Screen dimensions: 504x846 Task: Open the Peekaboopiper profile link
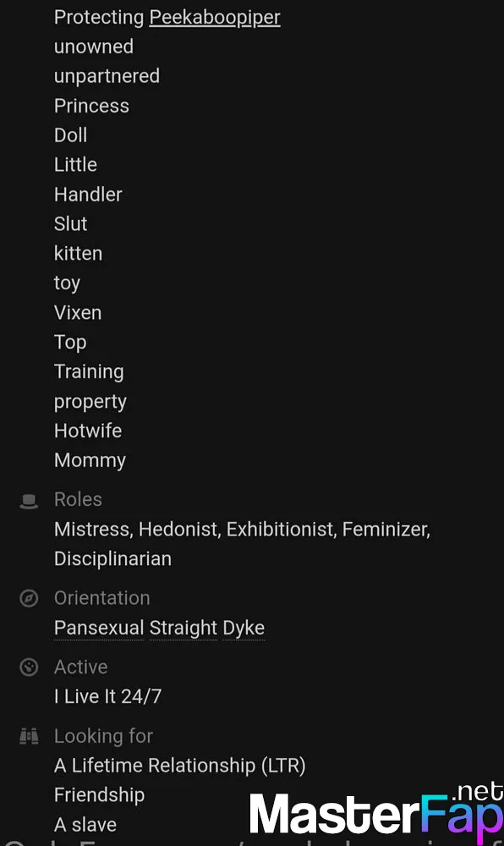click(x=215, y=17)
